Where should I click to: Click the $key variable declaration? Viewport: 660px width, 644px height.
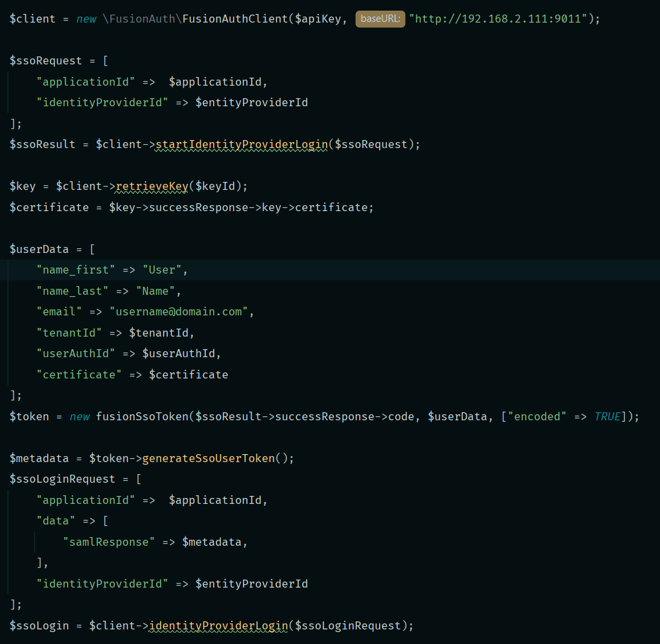point(23,186)
